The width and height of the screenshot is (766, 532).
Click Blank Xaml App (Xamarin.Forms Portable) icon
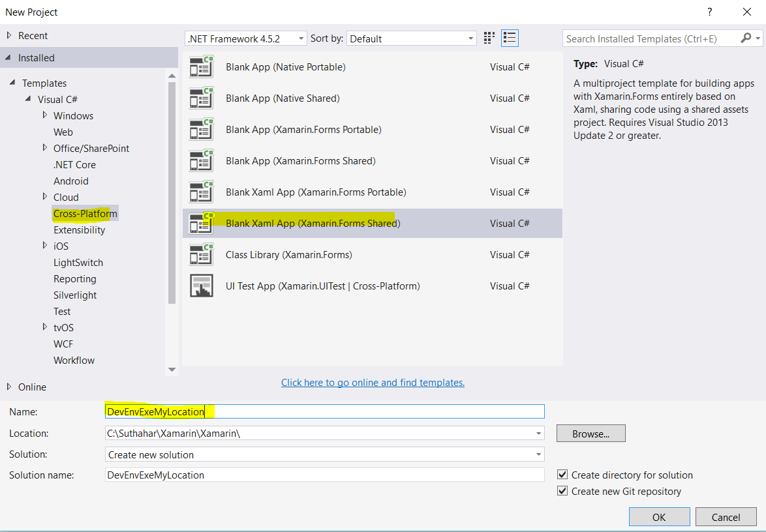[x=201, y=192]
